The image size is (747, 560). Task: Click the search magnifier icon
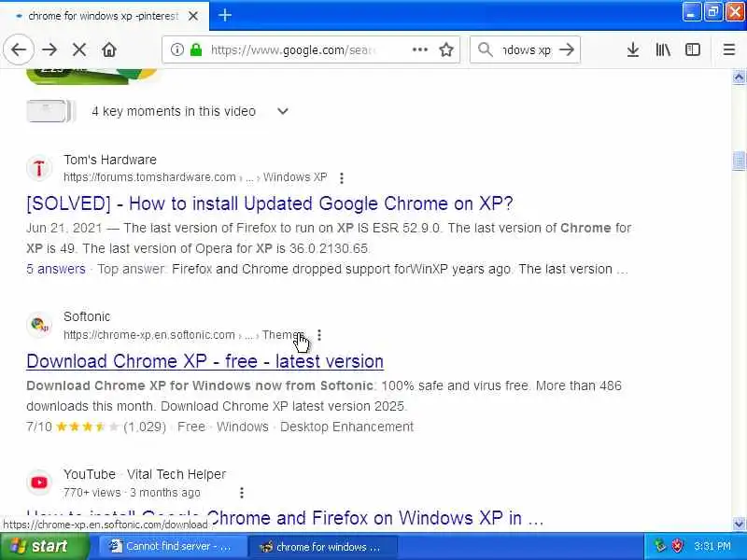tap(485, 49)
